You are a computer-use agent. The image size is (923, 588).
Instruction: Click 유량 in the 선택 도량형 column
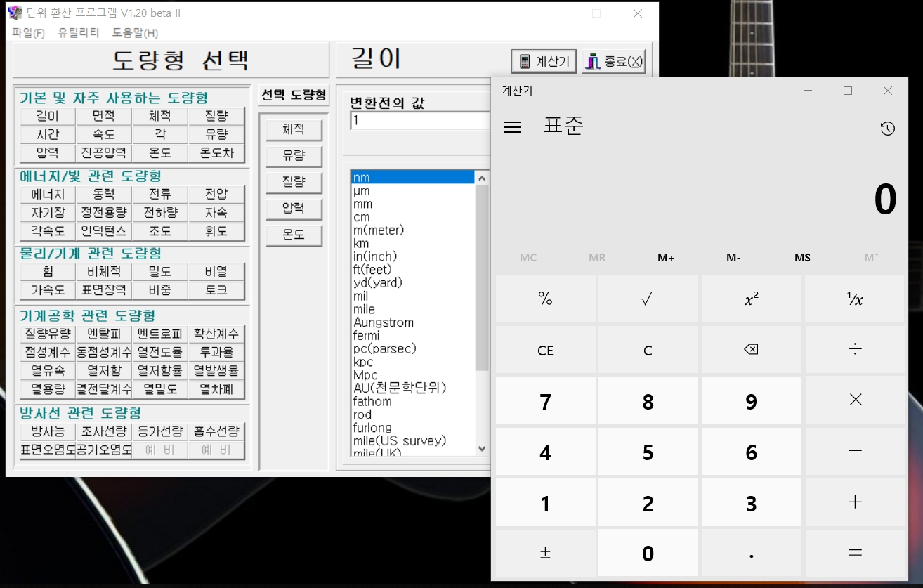294,155
